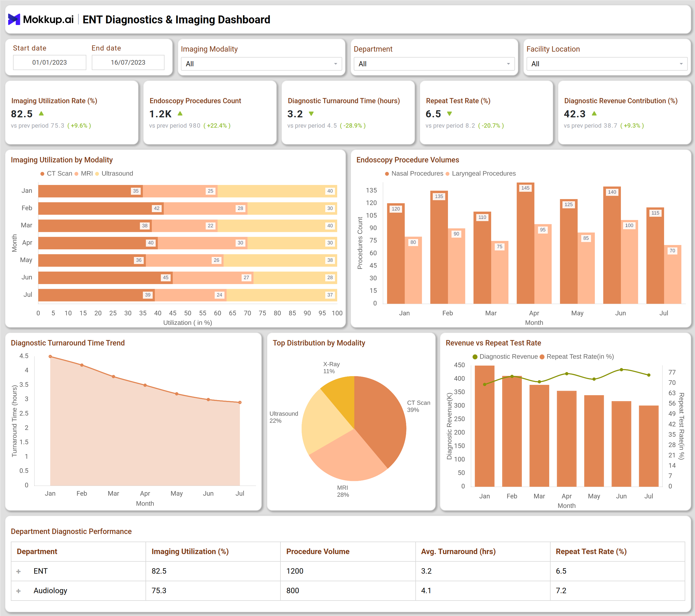This screenshot has width=695, height=616.
Task: Click the (-28.9%) change value
Action: pos(353,126)
